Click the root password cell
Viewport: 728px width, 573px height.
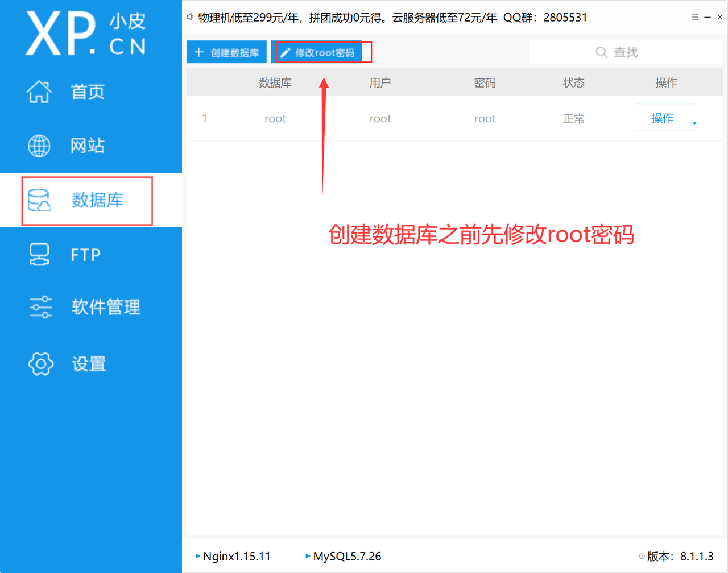(x=485, y=118)
